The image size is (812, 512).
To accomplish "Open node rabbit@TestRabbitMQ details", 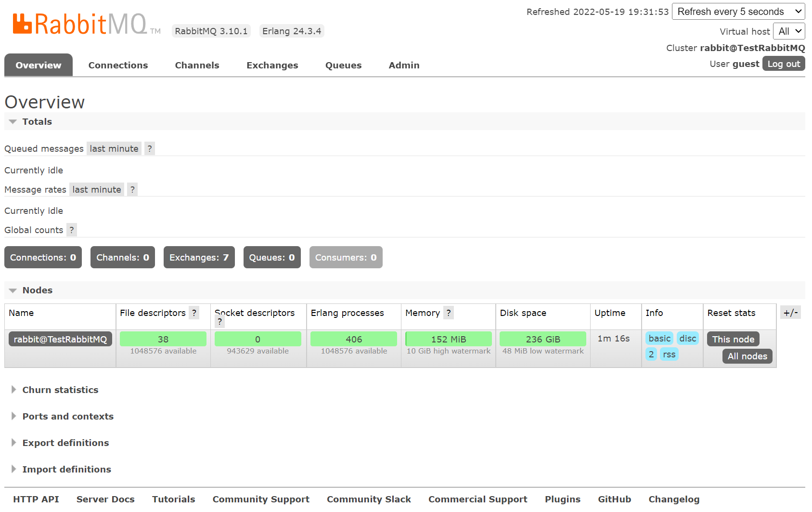I will tap(61, 339).
